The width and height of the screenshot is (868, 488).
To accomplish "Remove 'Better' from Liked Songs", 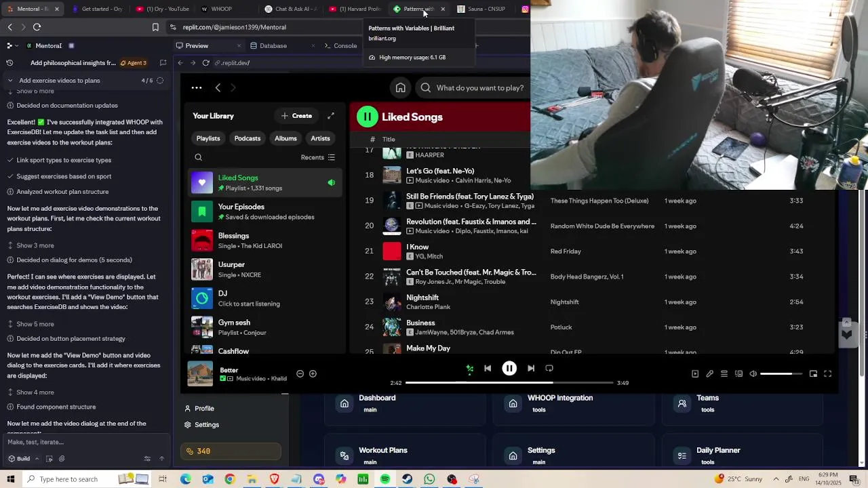I will pos(300,373).
